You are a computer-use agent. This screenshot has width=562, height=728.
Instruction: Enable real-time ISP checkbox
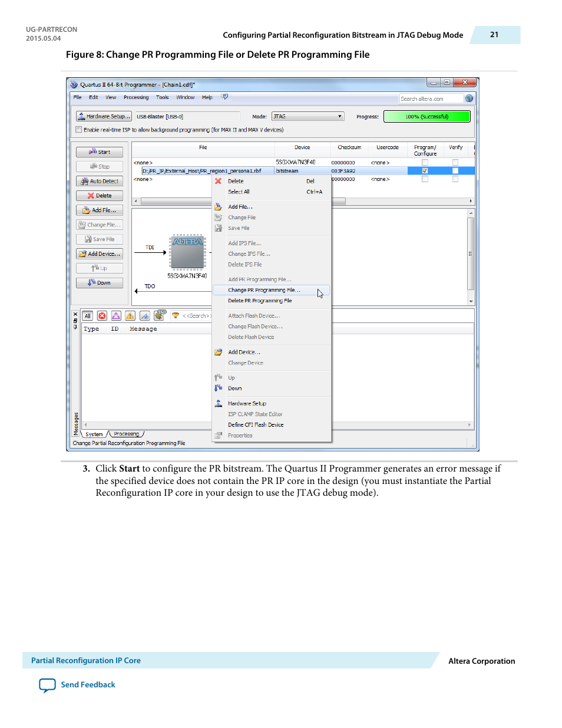(79, 130)
